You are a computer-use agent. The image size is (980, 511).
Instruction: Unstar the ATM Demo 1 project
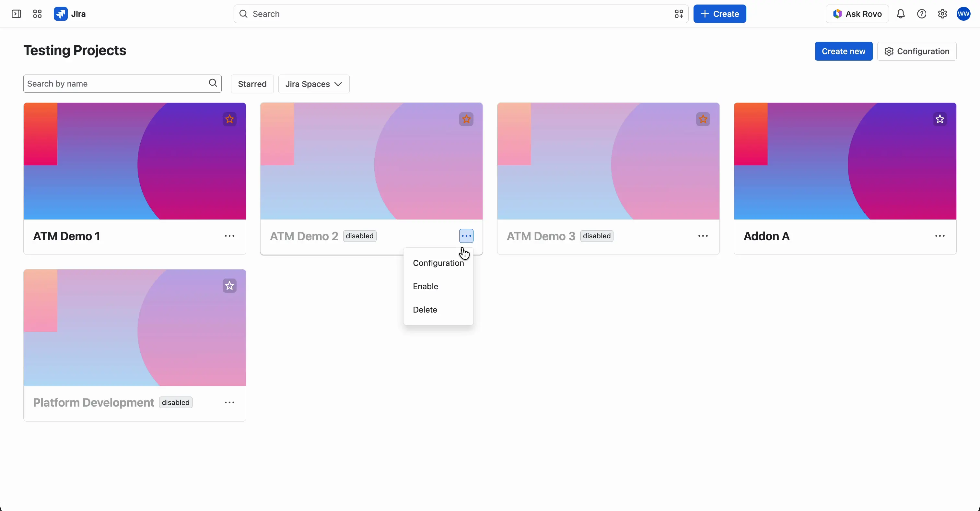229,119
